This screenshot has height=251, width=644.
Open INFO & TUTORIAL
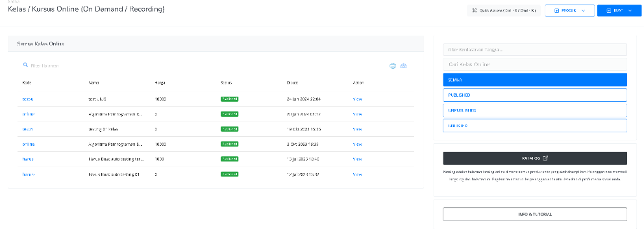535,215
